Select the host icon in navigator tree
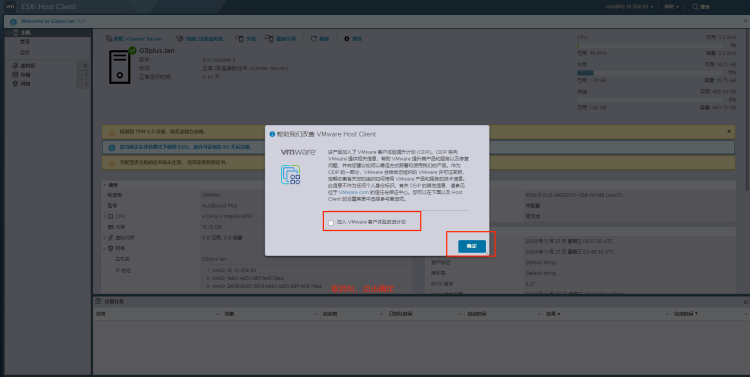This screenshot has width=750, height=377. click(16, 33)
